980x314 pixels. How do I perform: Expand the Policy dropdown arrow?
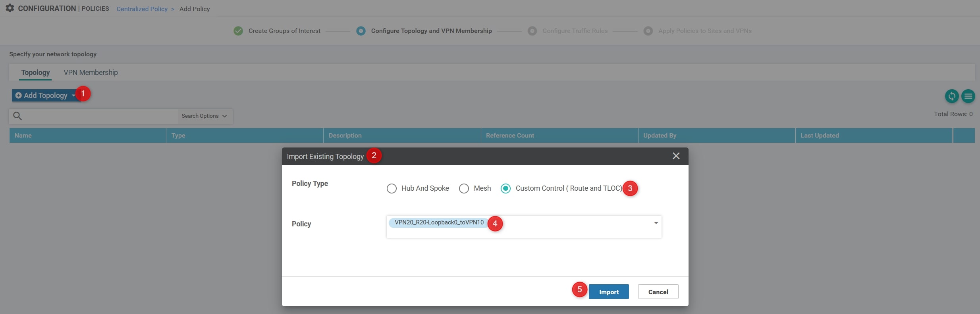pos(656,223)
